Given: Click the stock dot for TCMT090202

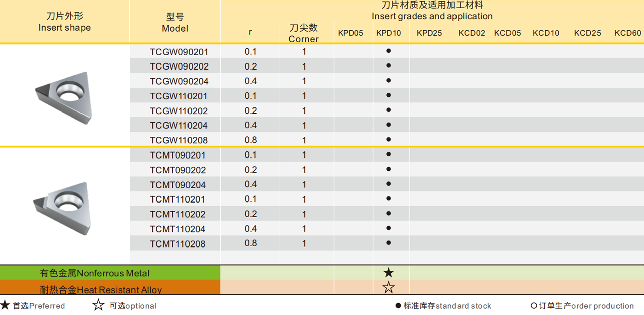Looking at the screenshot, I should 388,169.
